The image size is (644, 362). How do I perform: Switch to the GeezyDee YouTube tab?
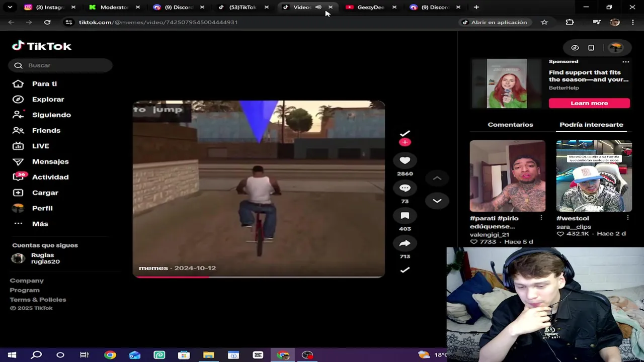coord(370,7)
